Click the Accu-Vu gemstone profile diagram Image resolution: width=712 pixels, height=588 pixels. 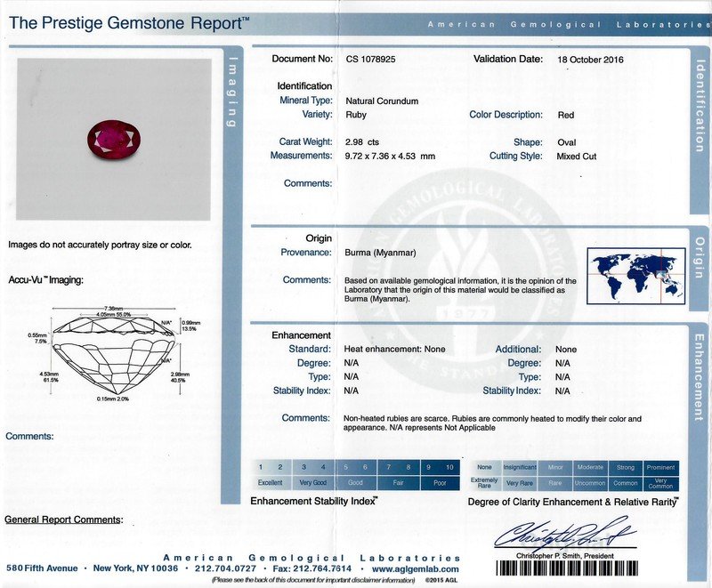pos(113,355)
